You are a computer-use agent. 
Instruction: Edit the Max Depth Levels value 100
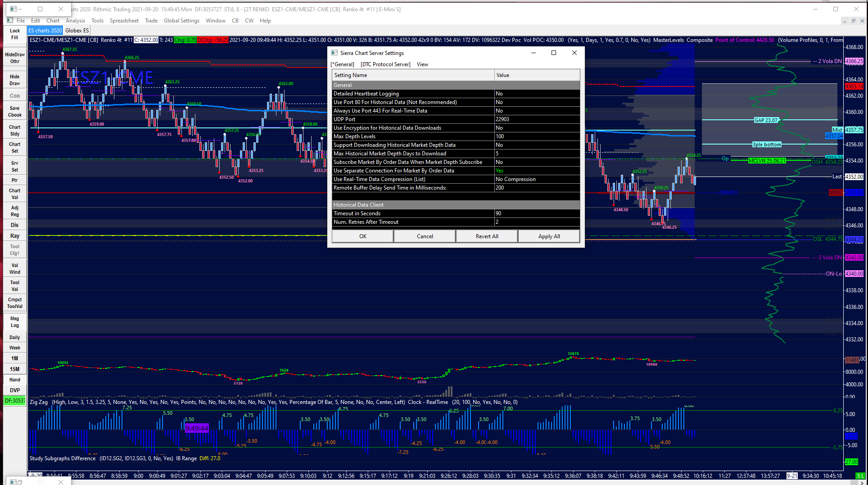[537, 136]
